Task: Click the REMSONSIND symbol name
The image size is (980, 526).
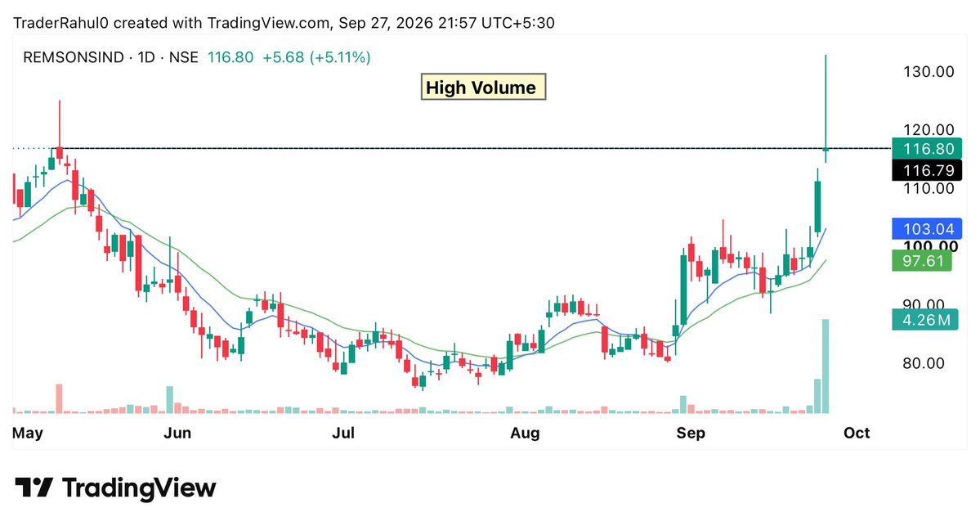Action: 74,57
